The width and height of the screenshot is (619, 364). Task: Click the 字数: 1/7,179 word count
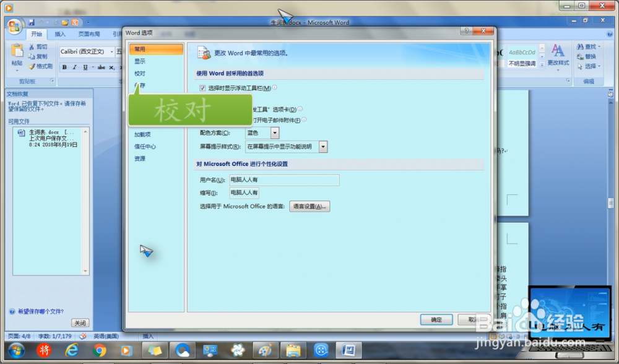click(x=55, y=336)
